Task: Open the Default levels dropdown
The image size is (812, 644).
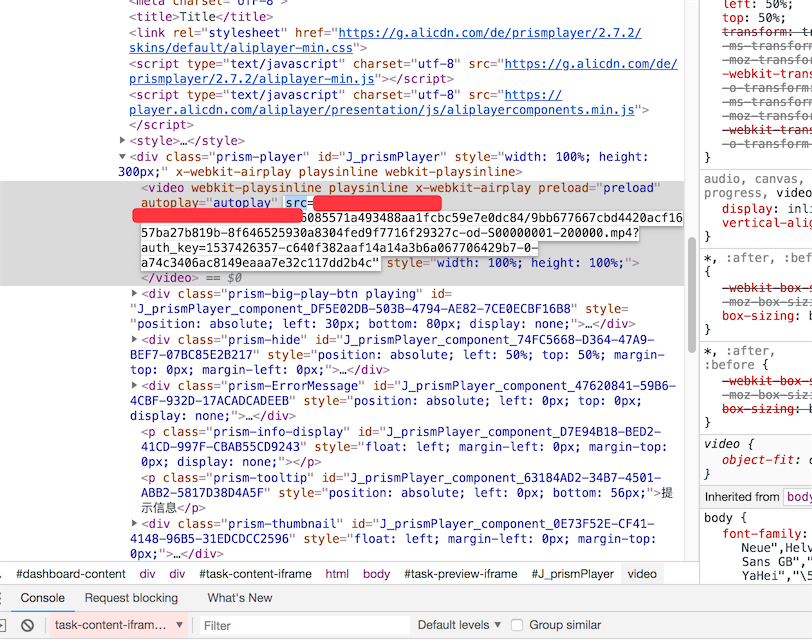Action: (x=459, y=625)
